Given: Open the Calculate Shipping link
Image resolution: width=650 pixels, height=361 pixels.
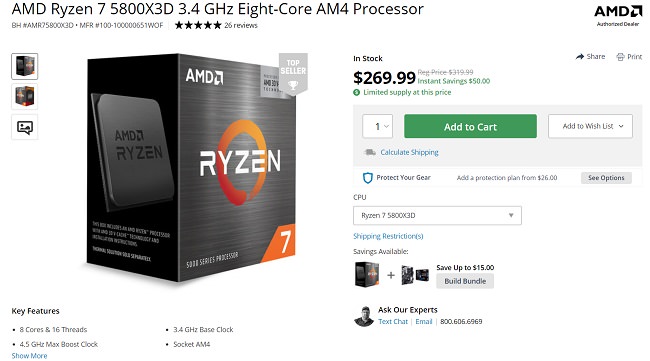Looking at the screenshot, I should [409, 152].
